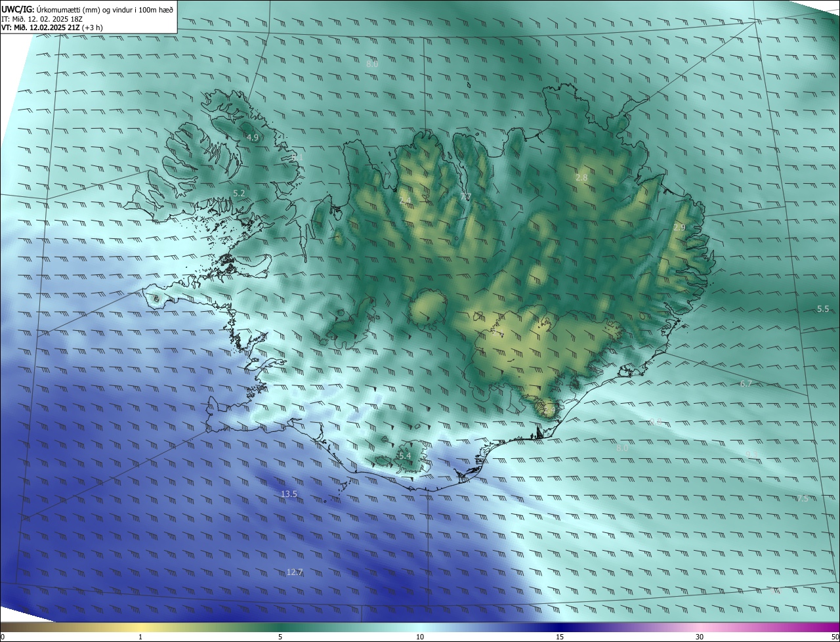Click the 5.4 value near the south coast
The width and height of the screenshot is (840, 642).
[x=405, y=456]
